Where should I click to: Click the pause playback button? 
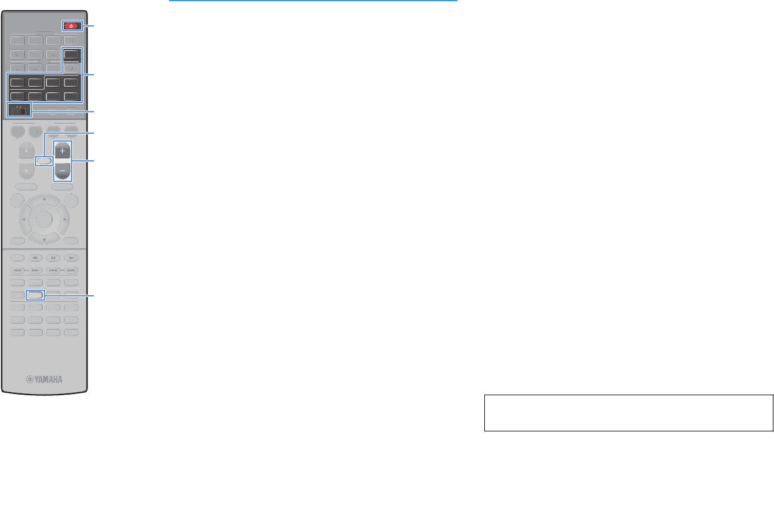click(x=54, y=257)
